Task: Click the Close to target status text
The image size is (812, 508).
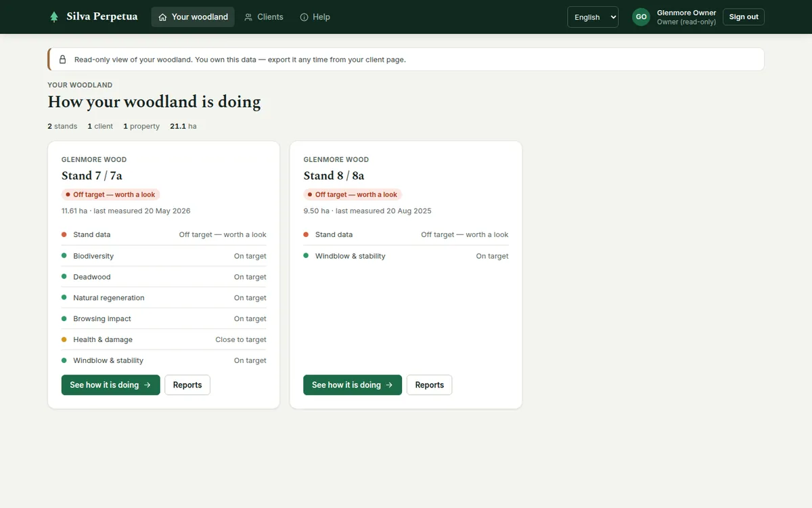Action: tap(241, 340)
